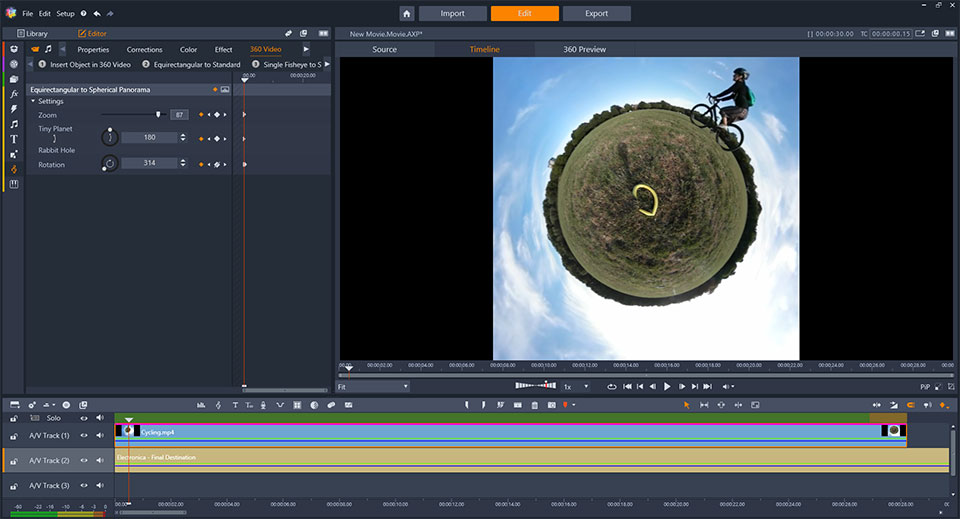
Task: Click the Export button
Action: (x=596, y=13)
